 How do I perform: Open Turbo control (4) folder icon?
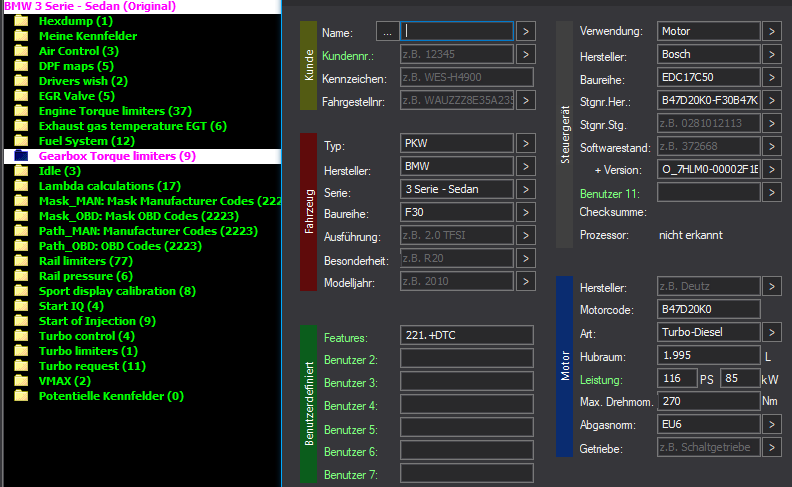point(21,336)
